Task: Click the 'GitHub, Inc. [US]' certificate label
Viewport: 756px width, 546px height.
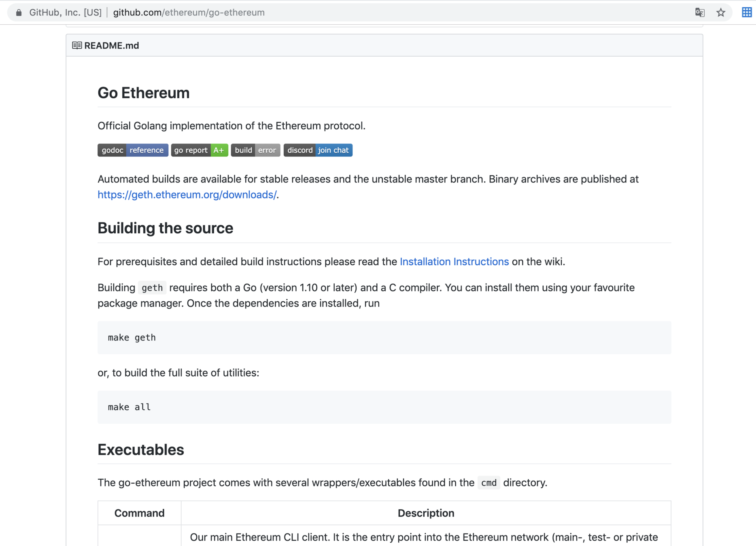Action: (x=65, y=13)
